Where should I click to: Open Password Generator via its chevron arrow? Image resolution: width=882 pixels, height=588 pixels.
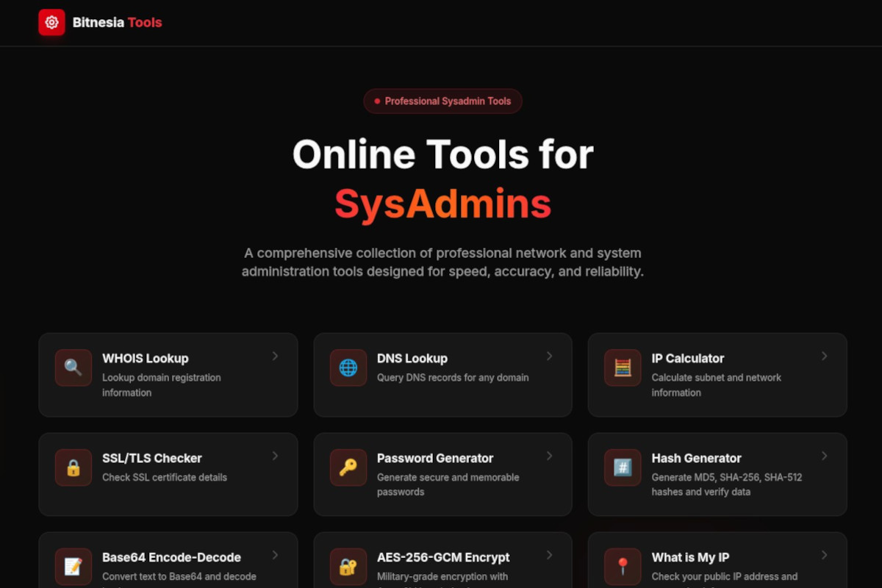point(550,456)
